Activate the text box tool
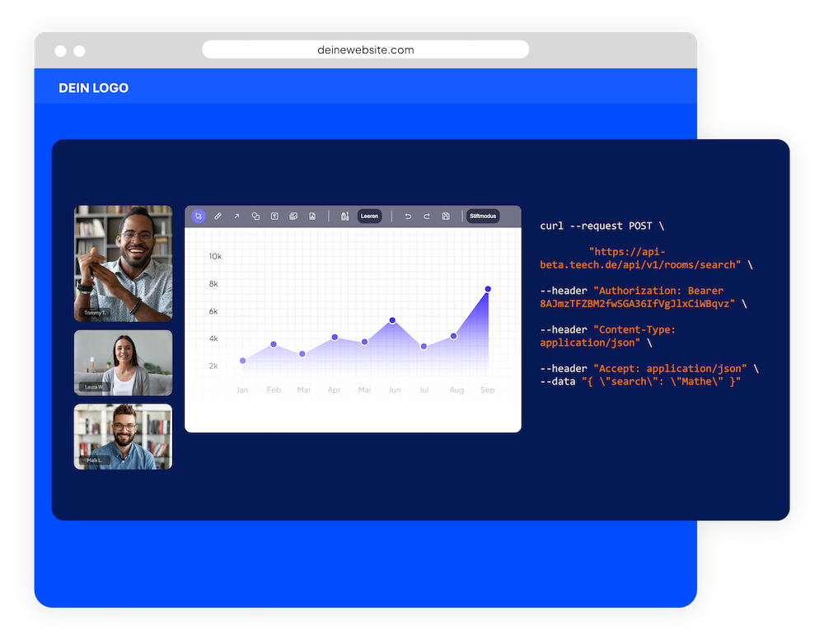Viewport: 824px width, 644px height. click(274, 217)
